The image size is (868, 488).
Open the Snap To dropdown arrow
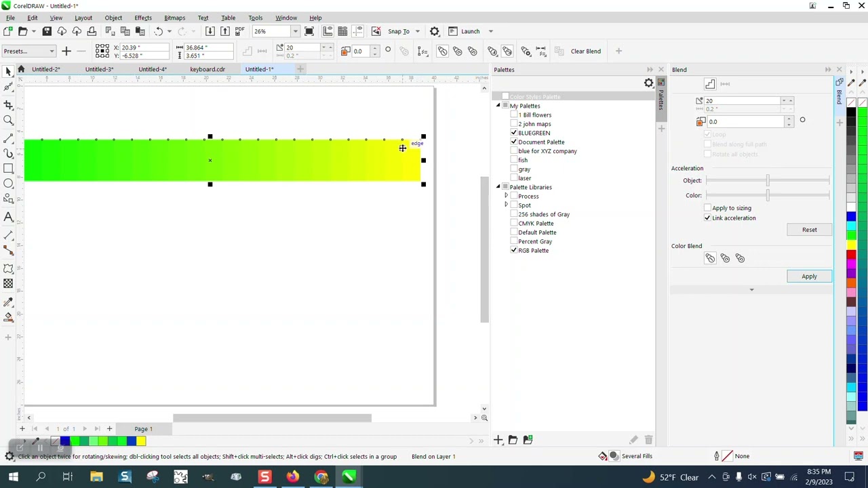point(417,31)
